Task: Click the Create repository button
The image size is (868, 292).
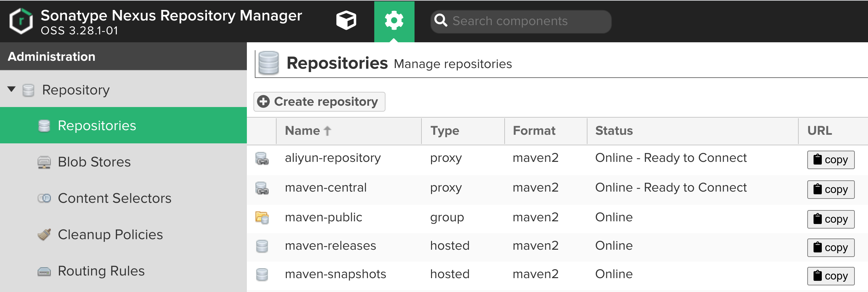Action: click(319, 101)
